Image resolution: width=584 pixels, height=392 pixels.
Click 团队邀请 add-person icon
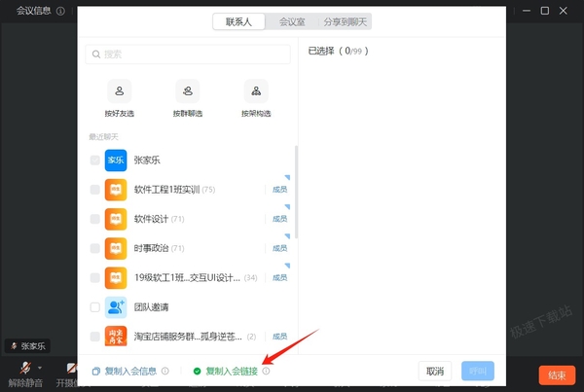(x=116, y=307)
